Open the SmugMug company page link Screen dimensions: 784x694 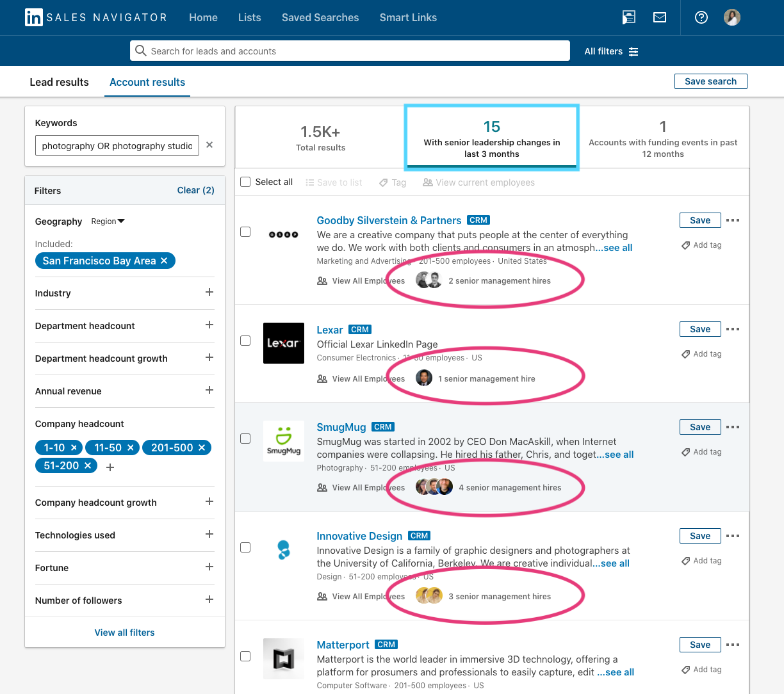point(341,427)
